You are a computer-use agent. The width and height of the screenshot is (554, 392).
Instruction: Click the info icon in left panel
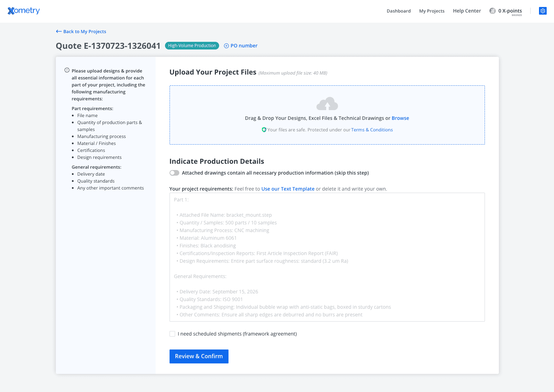click(67, 70)
